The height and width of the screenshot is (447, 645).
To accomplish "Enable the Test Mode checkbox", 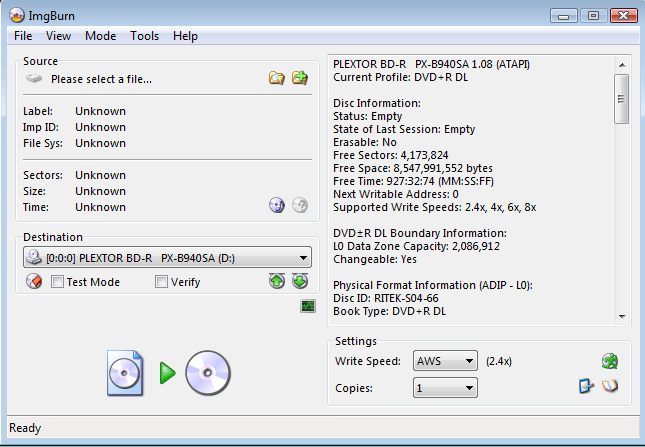I will pyautogui.click(x=57, y=282).
